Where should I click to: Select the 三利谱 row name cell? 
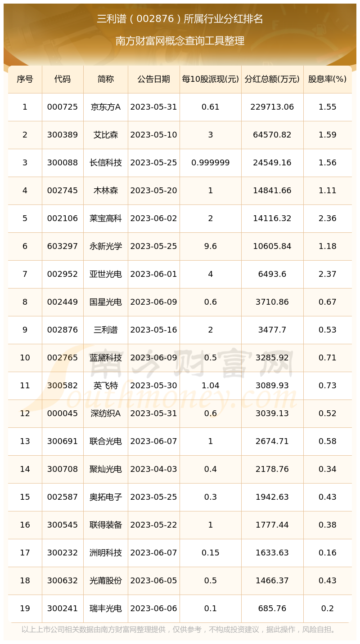pos(106,330)
